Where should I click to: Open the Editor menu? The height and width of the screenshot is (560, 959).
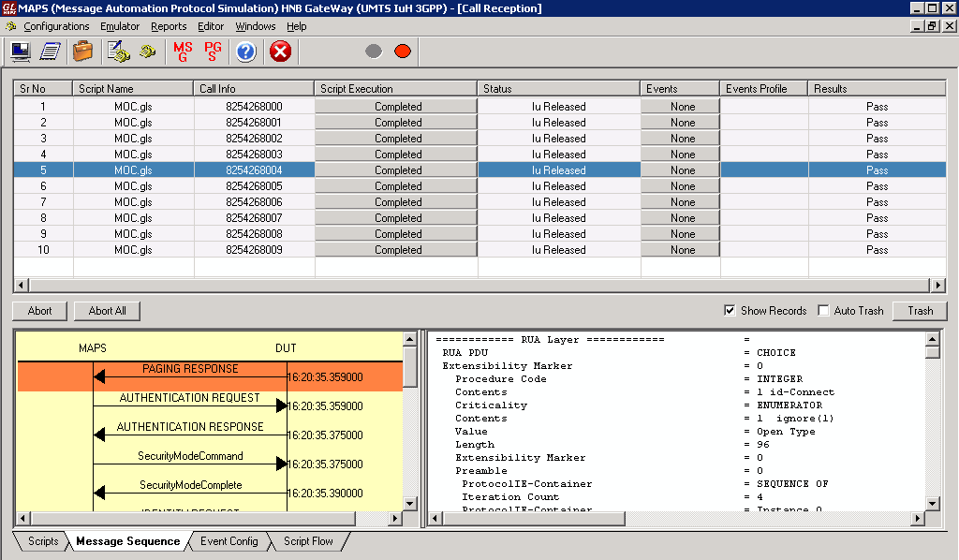click(211, 26)
